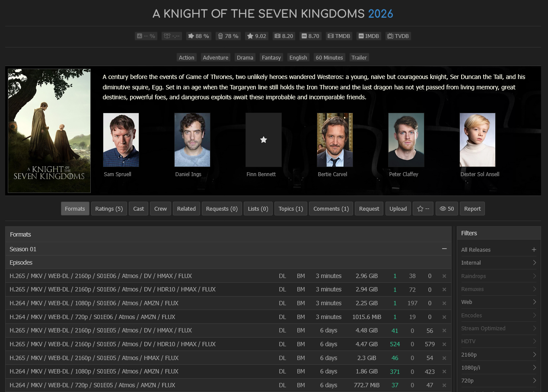Open Bertie Carvel's cast photo

point(335,140)
